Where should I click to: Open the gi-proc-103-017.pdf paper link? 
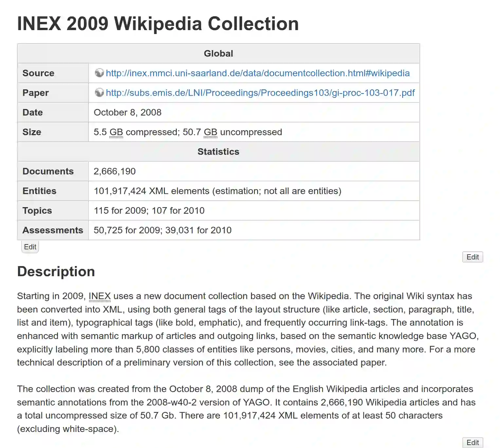pyautogui.click(x=260, y=93)
